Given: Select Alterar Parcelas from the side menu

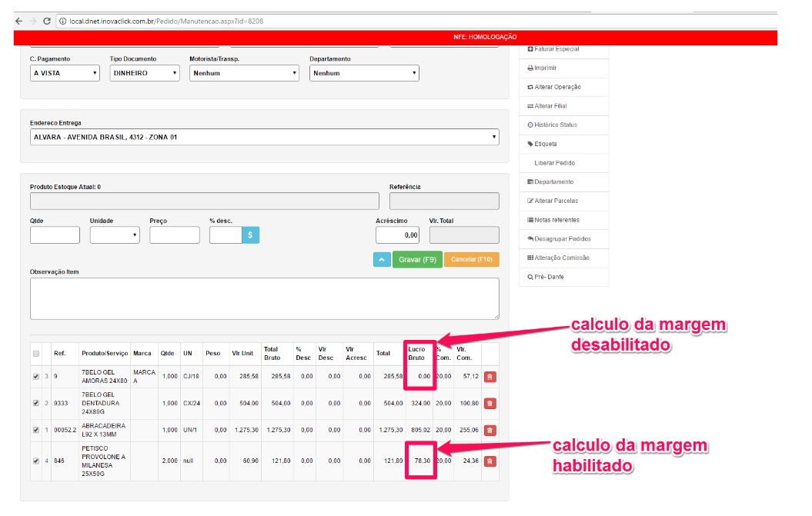Looking at the screenshot, I should pyautogui.click(x=556, y=201).
